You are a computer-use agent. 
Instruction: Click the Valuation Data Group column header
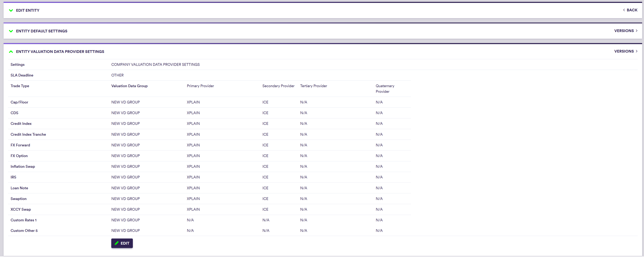129,86
